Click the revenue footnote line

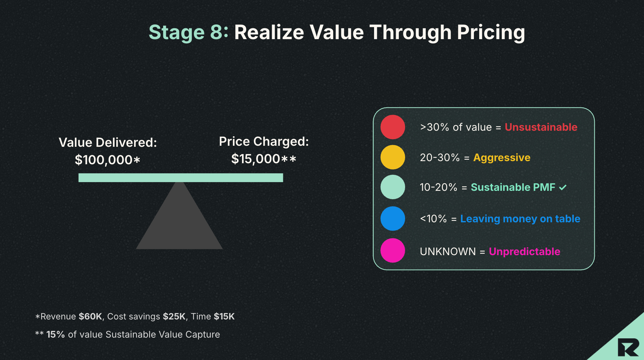pos(135,316)
